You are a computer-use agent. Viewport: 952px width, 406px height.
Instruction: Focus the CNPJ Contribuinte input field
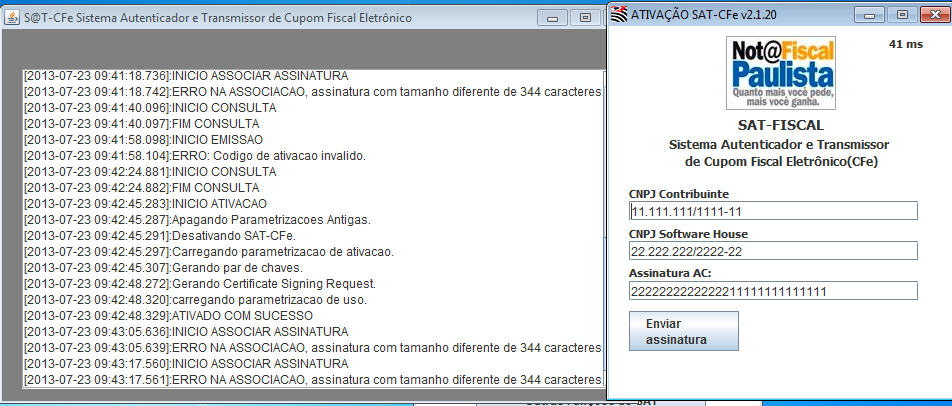pyautogui.click(x=773, y=211)
